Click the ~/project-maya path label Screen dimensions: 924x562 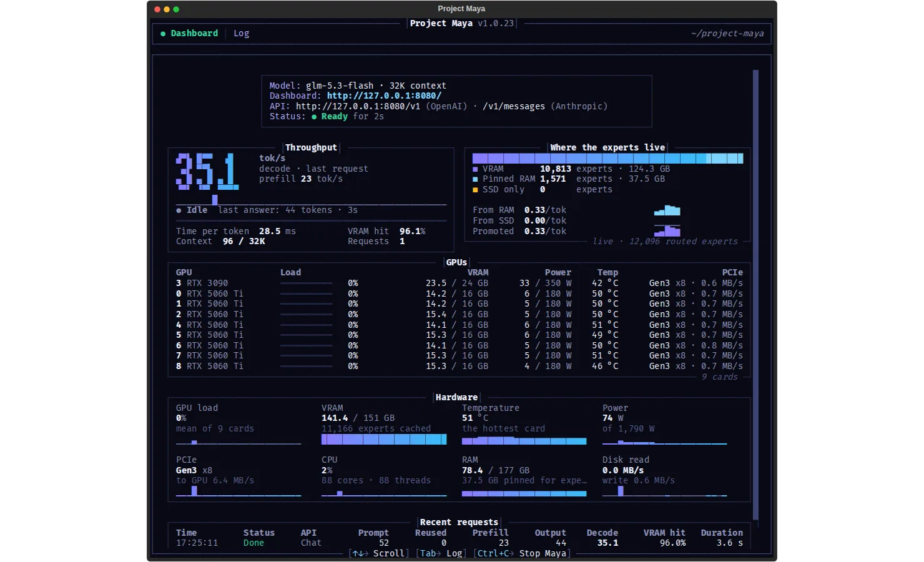[727, 33]
